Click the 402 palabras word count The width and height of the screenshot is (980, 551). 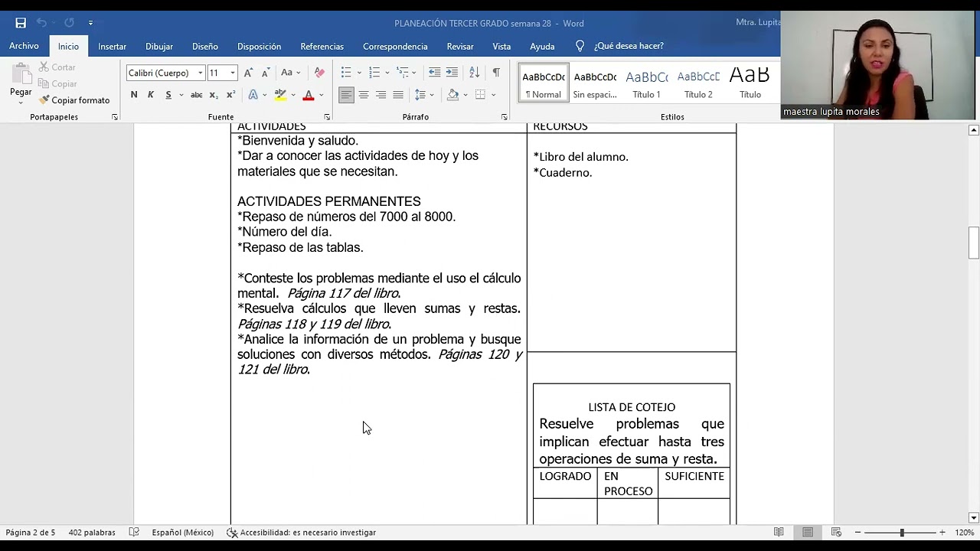pos(92,532)
